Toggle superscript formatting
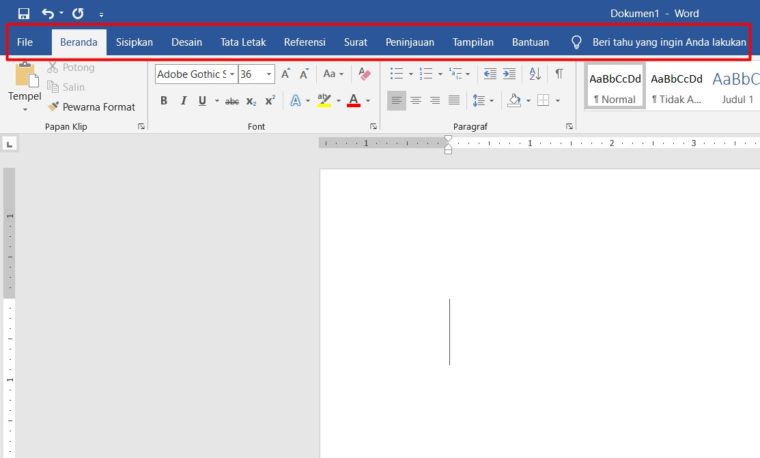Image resolution: width=760 pixels, height=458 pixels. tap(270, 100)
